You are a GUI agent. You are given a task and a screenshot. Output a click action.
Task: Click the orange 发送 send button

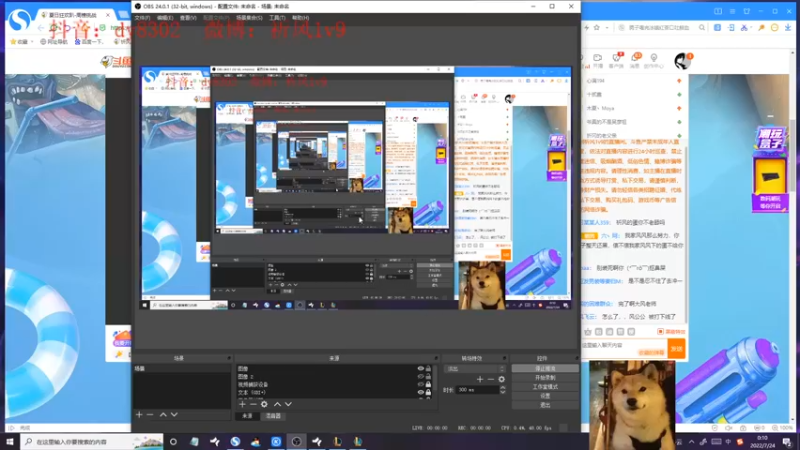677,348
